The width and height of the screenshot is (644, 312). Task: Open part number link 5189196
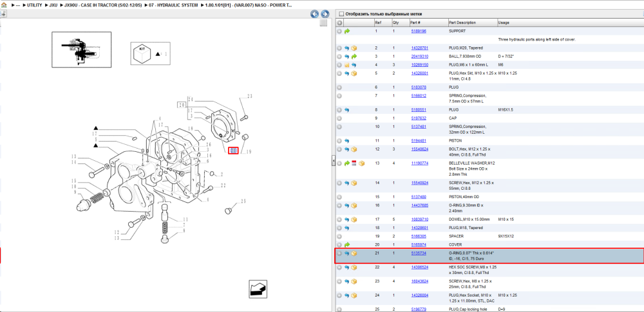click(419, 31)
